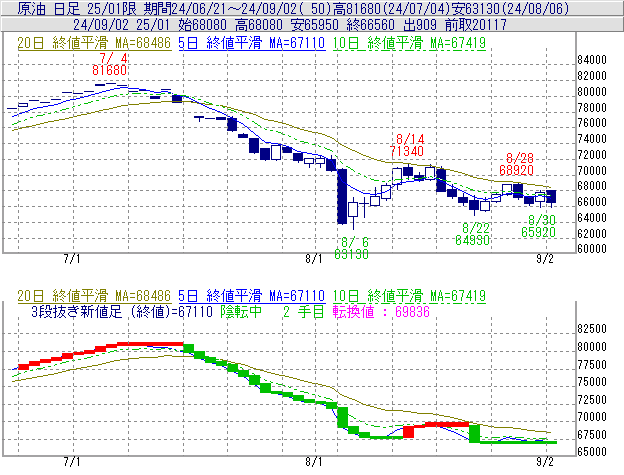Viewport: 624px width, 475px height.
Task: Click the 10日 終値平滑 MA=67419 label in lower chart
Action: (409, 296)
